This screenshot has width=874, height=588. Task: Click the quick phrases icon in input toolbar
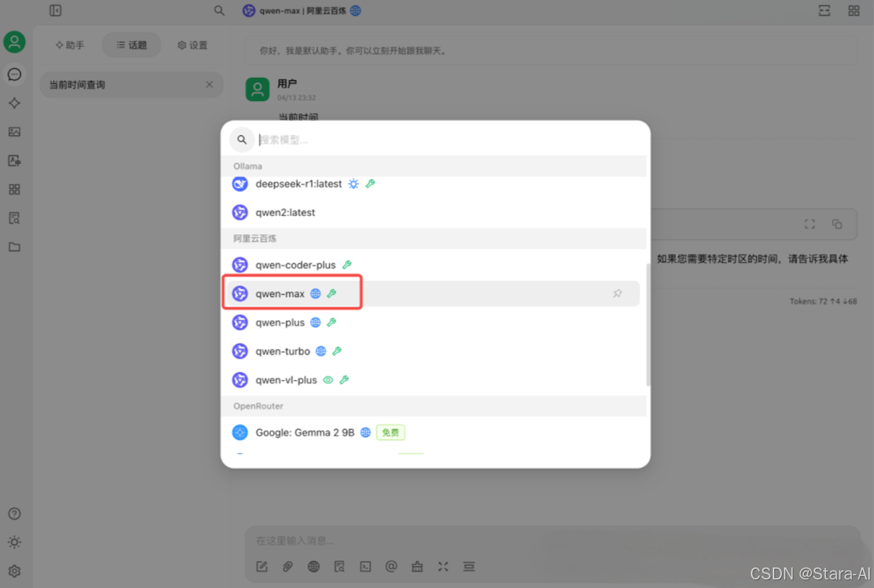pyautogui.click(x=417, y=567)
